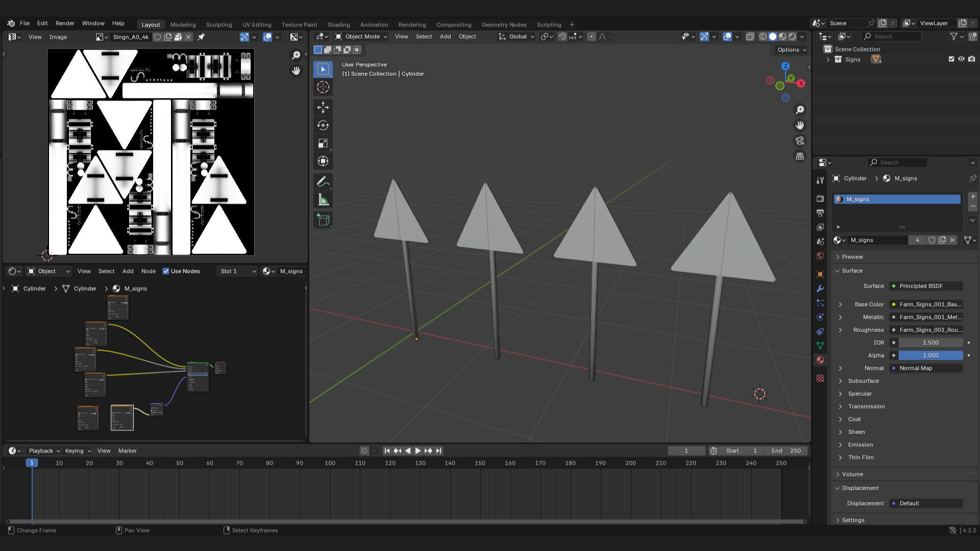Click the Add Cube tool
Viewport: 980px width, 551px height.
click(x=323, y=220)
